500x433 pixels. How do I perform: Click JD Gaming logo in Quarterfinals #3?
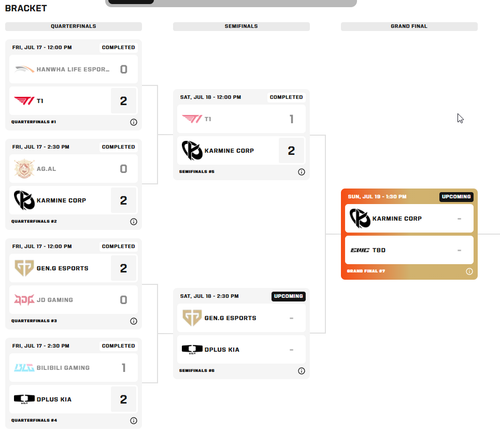coord(24,300)
